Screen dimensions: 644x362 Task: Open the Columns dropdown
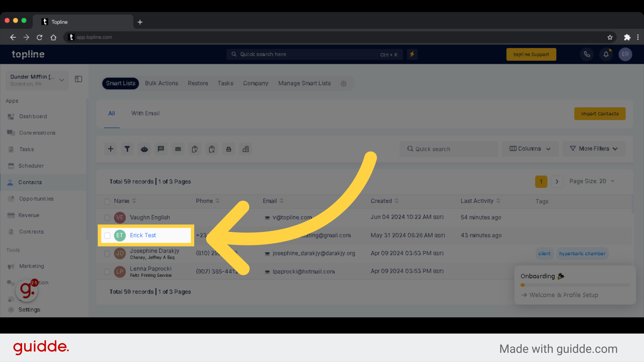[x=530, y=149]
